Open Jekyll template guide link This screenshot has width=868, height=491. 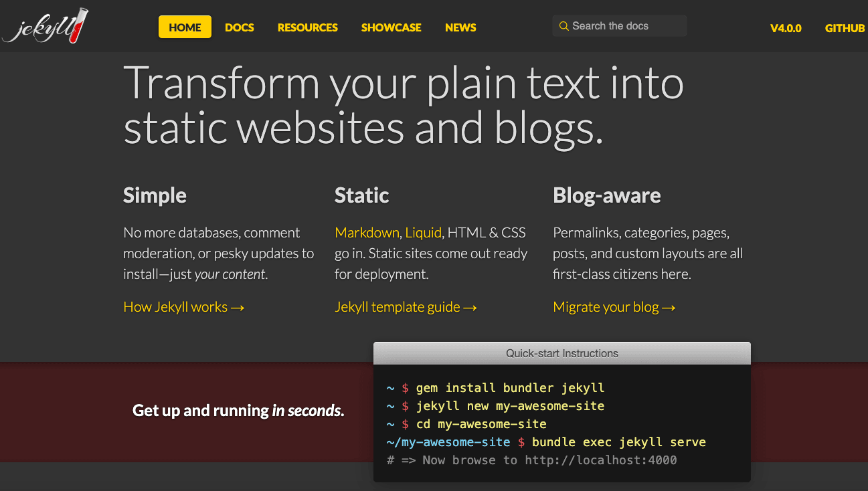406,307
